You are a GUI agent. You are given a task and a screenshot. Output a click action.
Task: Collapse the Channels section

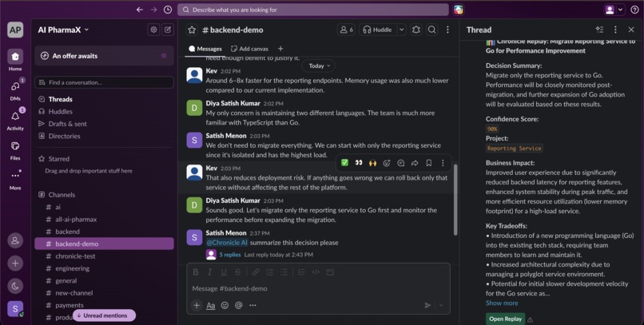point(62,195)
